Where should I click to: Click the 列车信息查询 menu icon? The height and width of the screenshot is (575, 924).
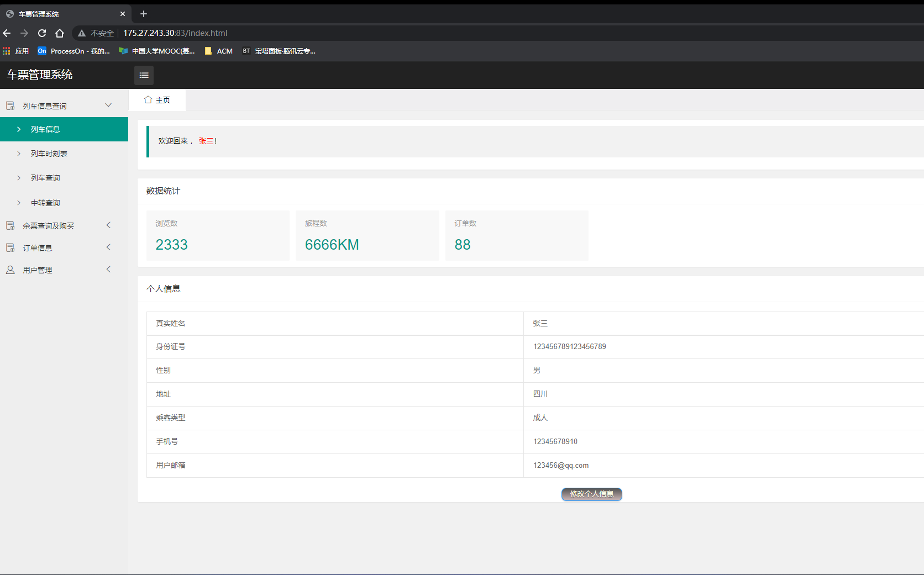tap(11, 105)
